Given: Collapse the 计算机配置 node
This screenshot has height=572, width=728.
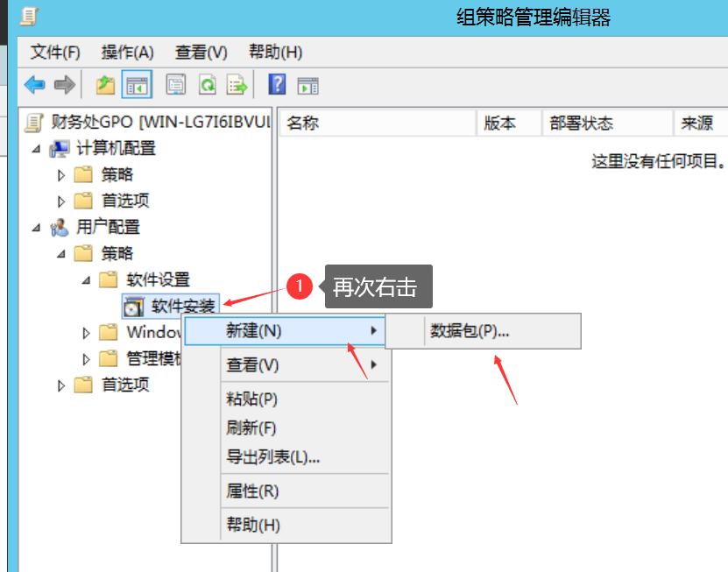Looking at the screenshot, I should pos(36,149).
